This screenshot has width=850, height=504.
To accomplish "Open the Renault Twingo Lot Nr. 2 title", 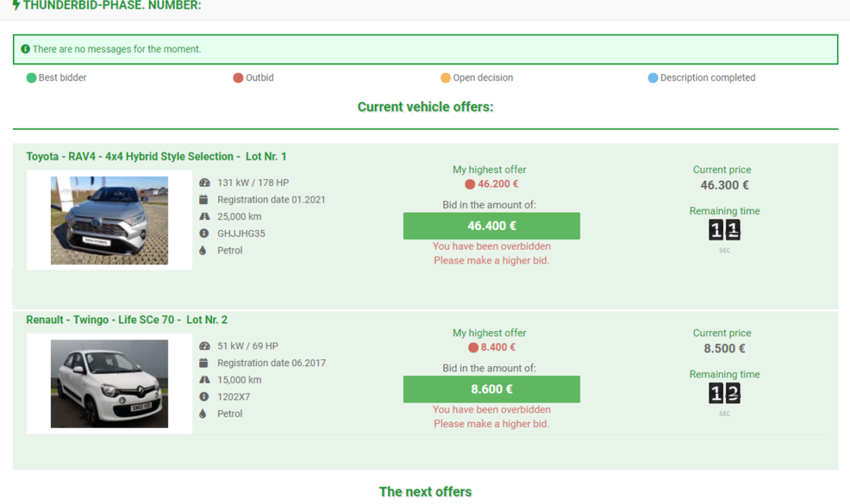I will click(x=127, y=320).
